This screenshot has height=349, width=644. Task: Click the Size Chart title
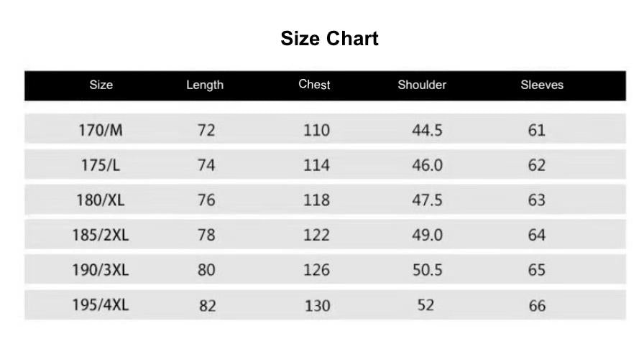(x=329, y=39)
